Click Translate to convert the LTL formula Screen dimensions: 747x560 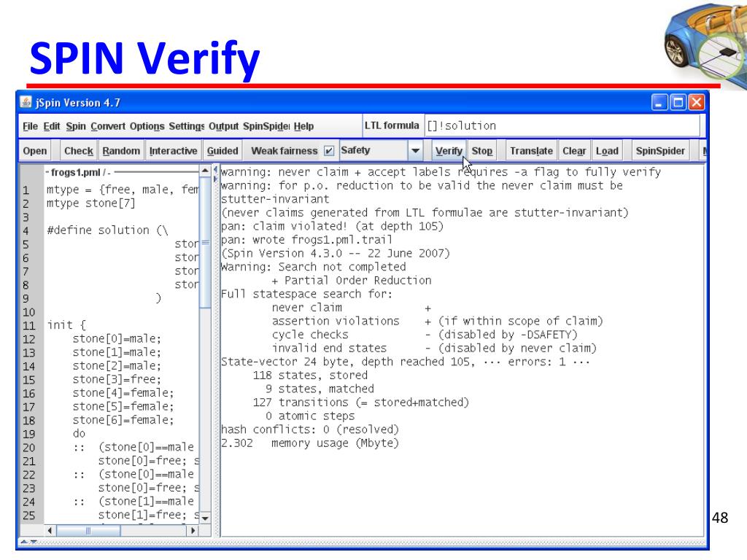click(531, 150)
